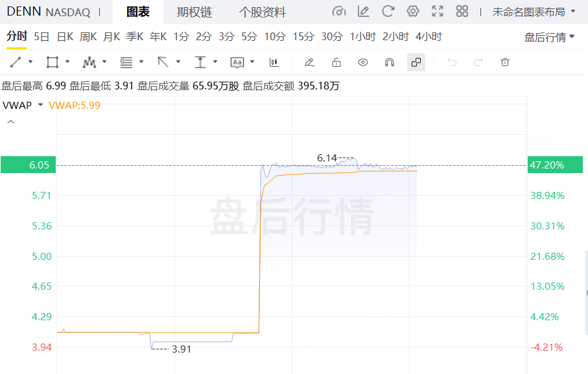Toggle the linked drawing mode button
The height and width of the screenshot is (374, 588).
[x=416, y=62]
